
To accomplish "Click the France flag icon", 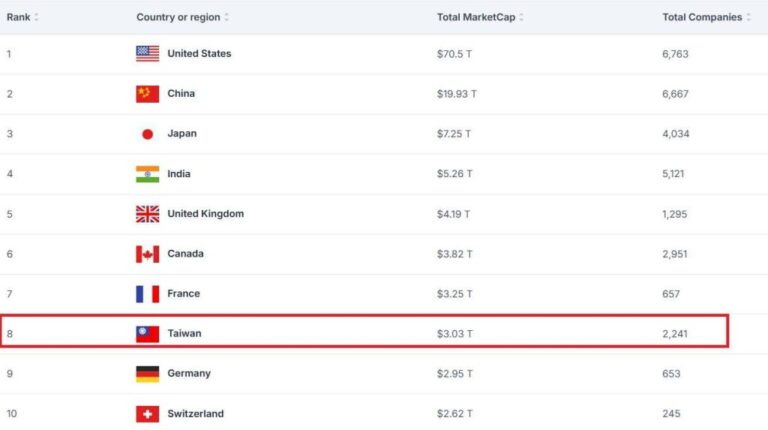I will [x=147, y=294].
